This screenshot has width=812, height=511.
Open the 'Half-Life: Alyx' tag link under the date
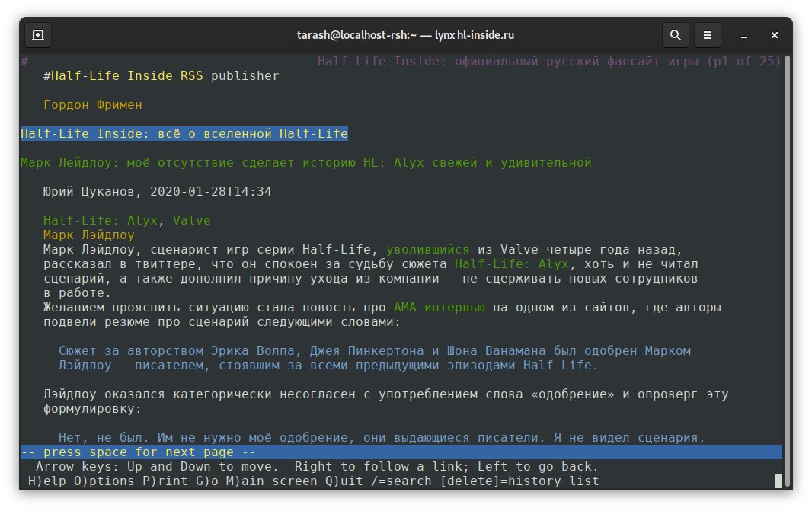tap(101, 221)
